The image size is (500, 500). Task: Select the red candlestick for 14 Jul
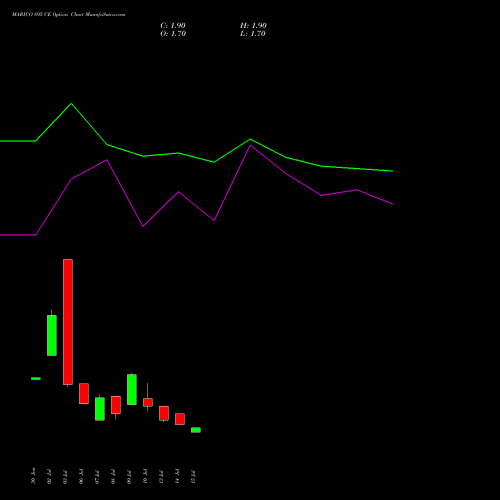pyautogui.click(x=180, y=419)
